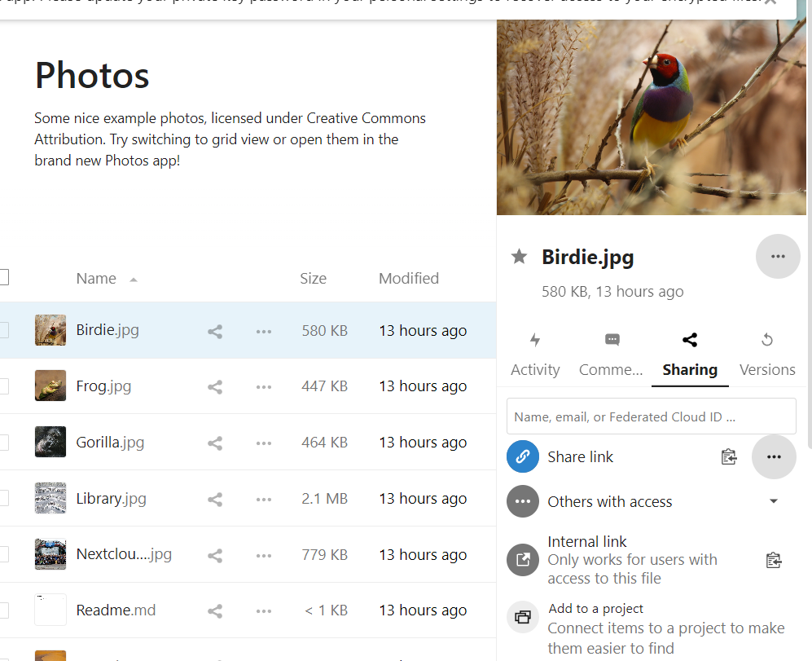Click the Internal link icon

[523, 560]
